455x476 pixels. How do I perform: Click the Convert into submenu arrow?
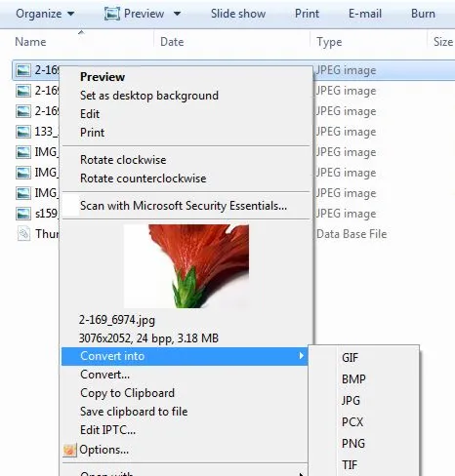pos(302,356)
